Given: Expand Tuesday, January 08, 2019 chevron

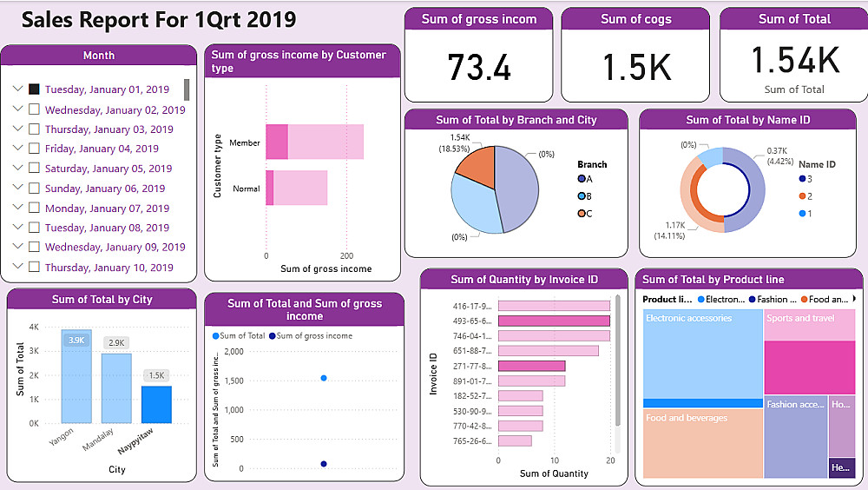Looking at the screenshot, I should click(17, 227).
